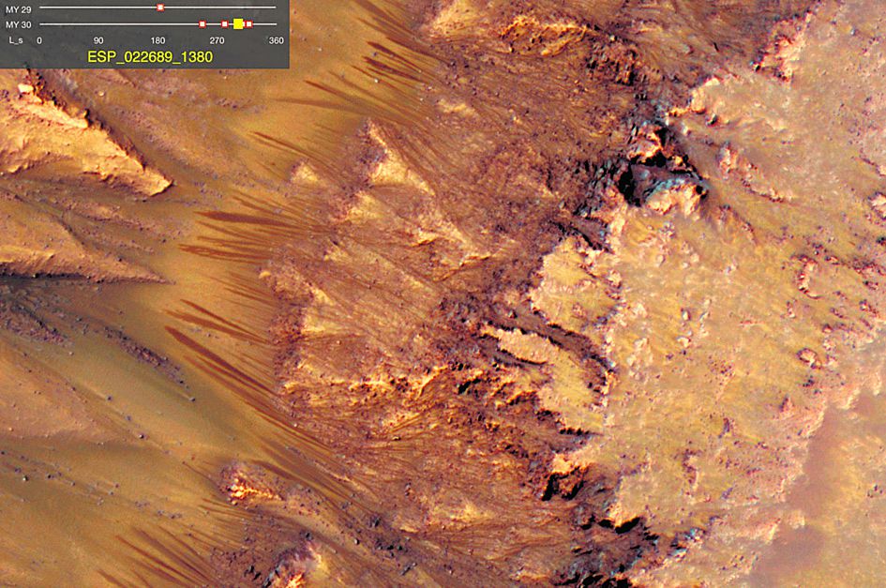Screen dimensions: 886x588
Task: Click the image ID ESP_022689_1380
Action: (150, 56)
